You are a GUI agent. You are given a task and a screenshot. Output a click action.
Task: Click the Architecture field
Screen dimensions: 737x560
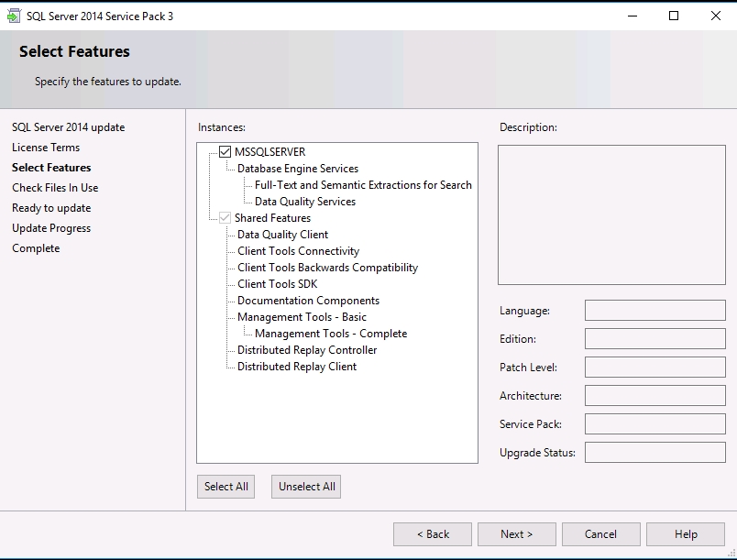(x=655, y=396)
